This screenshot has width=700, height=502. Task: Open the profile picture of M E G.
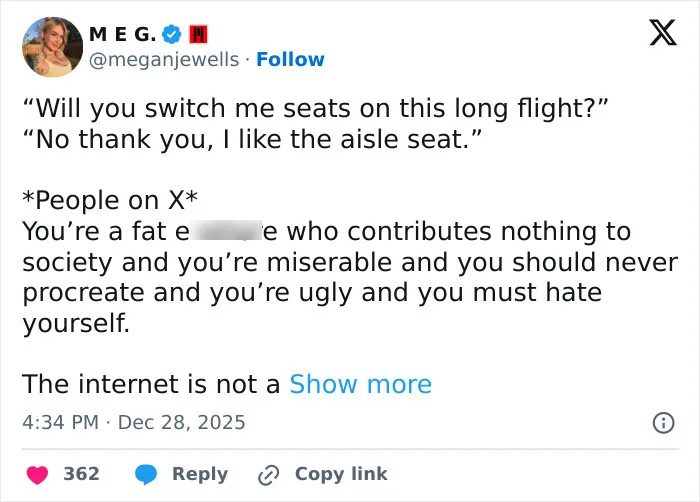pos(53,47)
